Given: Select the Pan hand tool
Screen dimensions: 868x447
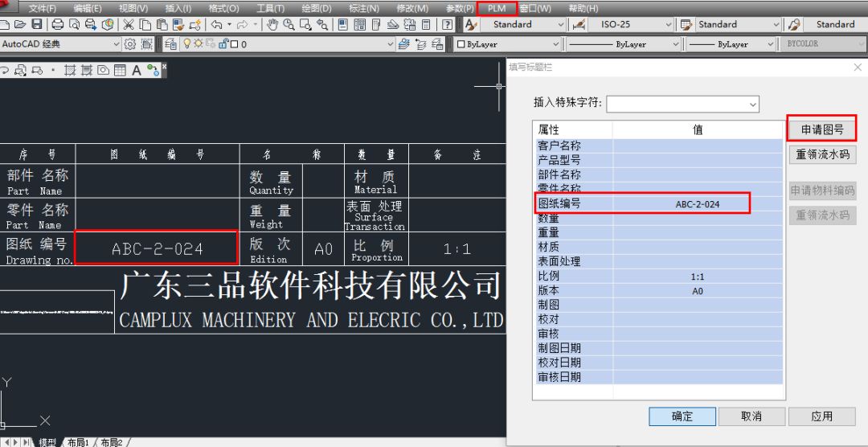Looking at the screenshot, I should tap(272, 24).
